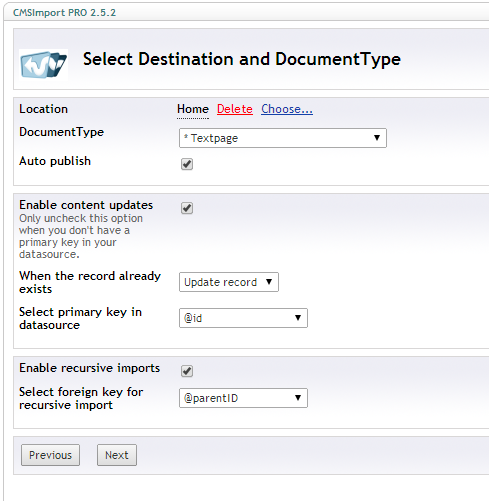The height and width of the screenshot is (501, 489).
Task: Toggle the Auto publish checkbox
Action: 187,164
